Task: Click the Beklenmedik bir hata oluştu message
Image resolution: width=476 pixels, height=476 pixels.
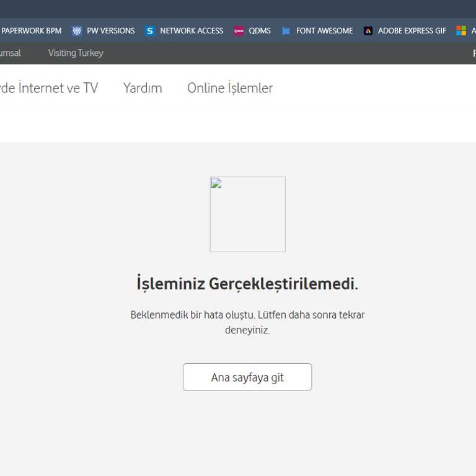Action: (247, 322)
